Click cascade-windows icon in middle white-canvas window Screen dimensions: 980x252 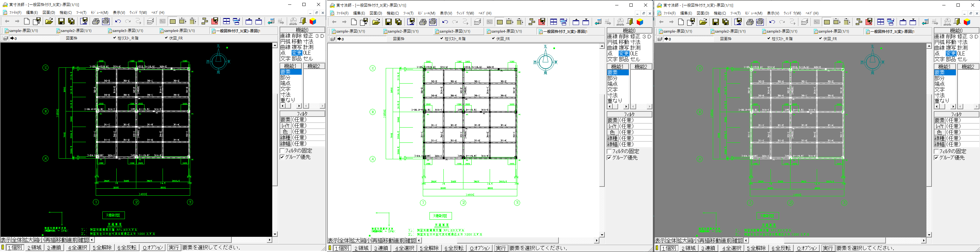coord(564,22)
